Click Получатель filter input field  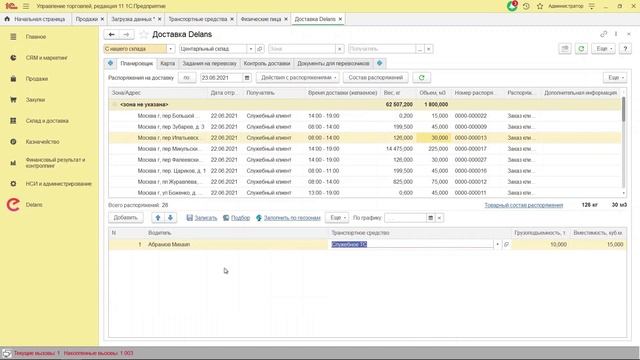tap(382, 49)
